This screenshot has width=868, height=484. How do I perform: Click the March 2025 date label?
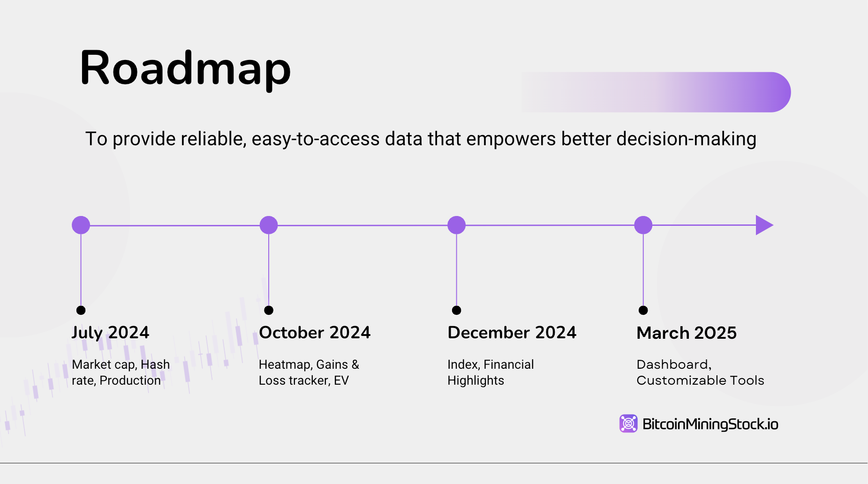pos(687,333)
